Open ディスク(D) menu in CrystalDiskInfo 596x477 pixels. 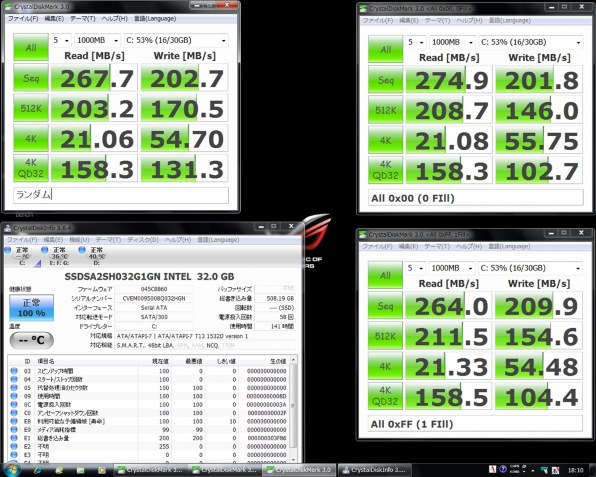click(143, 240)
